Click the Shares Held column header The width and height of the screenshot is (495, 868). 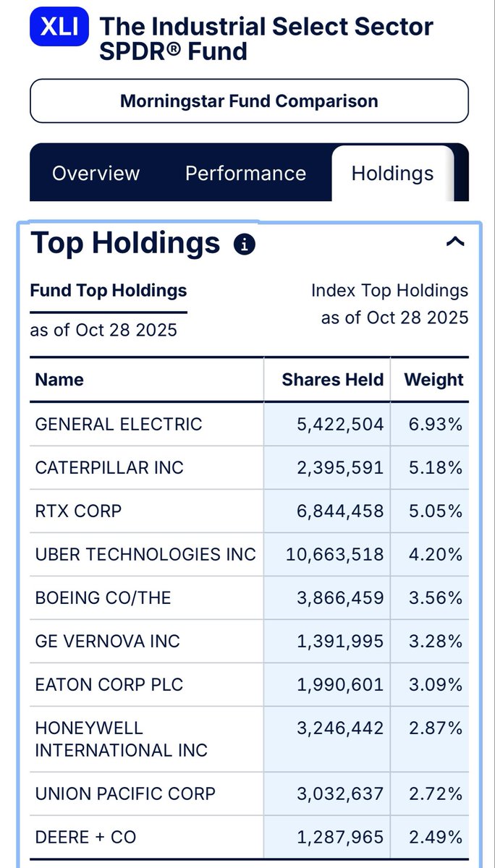[332, 380]
